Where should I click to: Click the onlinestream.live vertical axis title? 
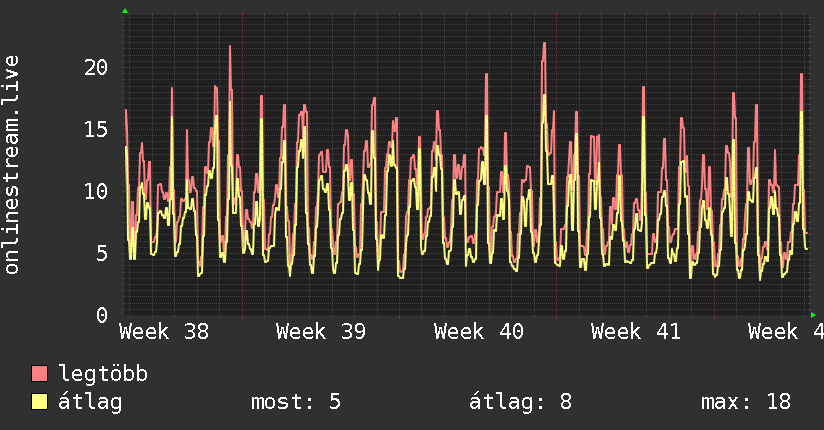[11, 165]
